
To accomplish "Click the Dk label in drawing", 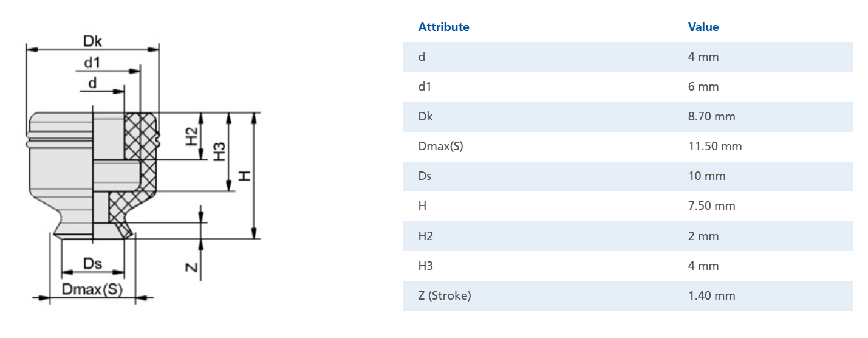I will click(x=92, y=41).
